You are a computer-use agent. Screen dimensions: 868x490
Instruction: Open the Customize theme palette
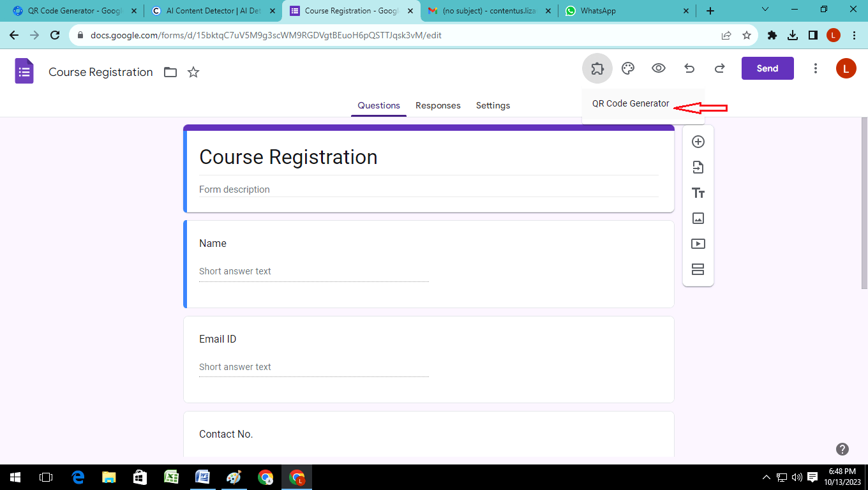(x=628, y=68)
